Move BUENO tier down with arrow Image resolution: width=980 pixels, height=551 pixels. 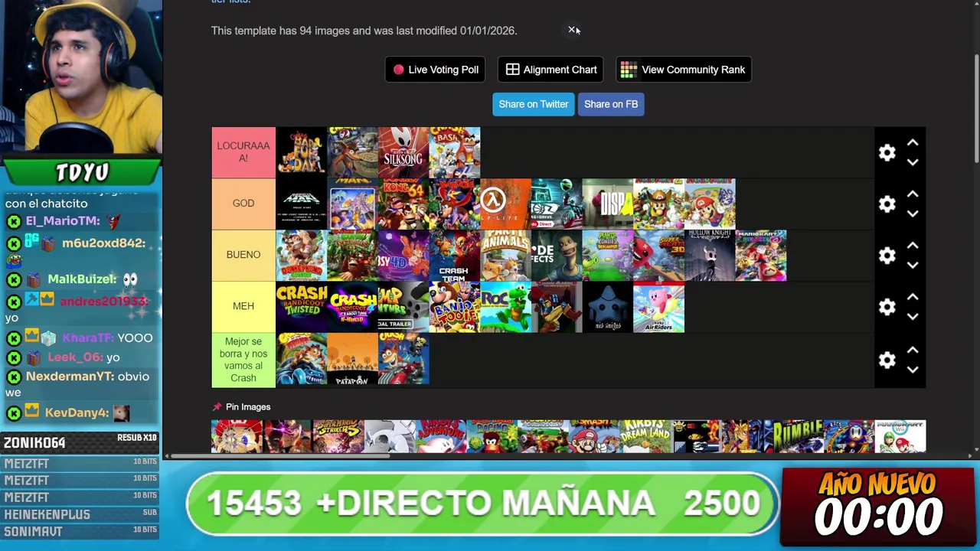pos(913,265)
